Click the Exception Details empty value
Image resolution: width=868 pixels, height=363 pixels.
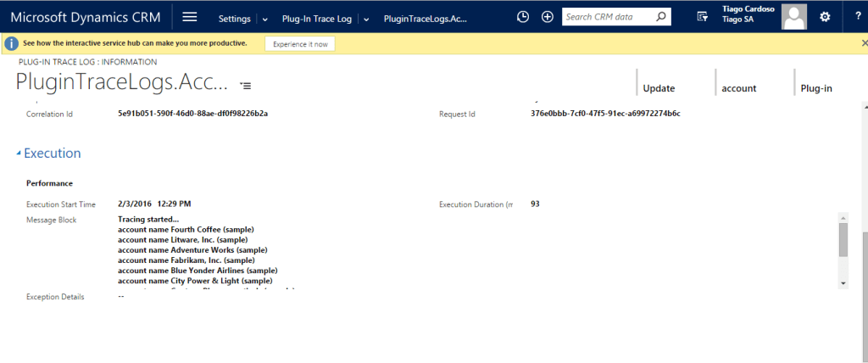click(120, 297)
